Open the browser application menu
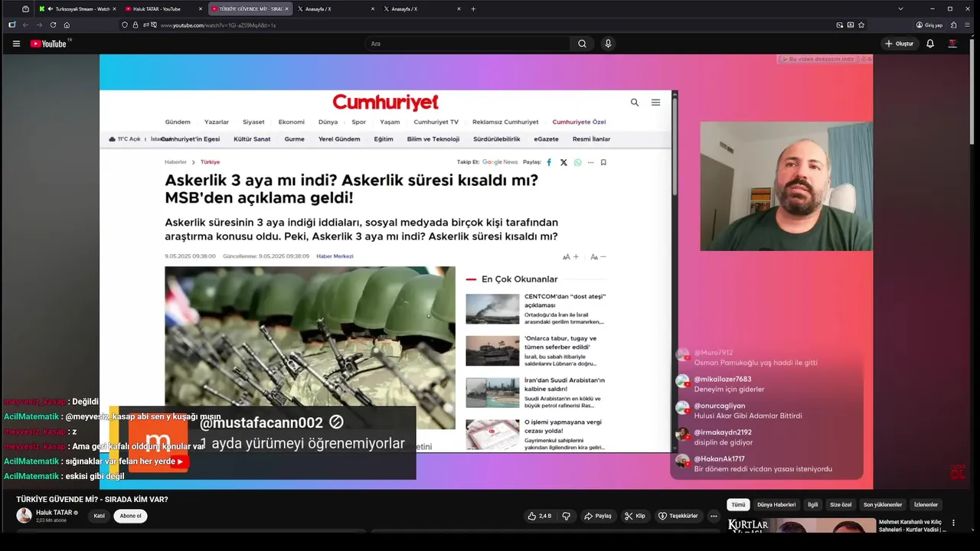980x551 pixels. point(968,25)
